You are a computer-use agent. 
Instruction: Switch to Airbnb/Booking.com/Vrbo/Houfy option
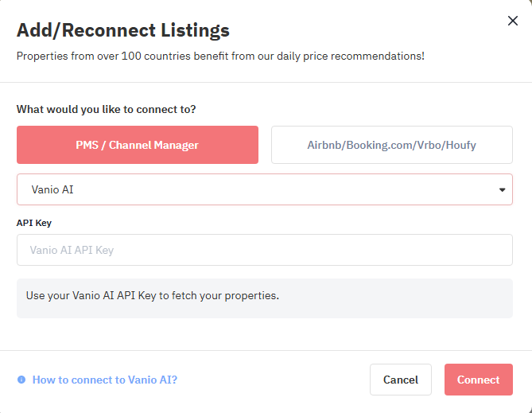[392, 145]
